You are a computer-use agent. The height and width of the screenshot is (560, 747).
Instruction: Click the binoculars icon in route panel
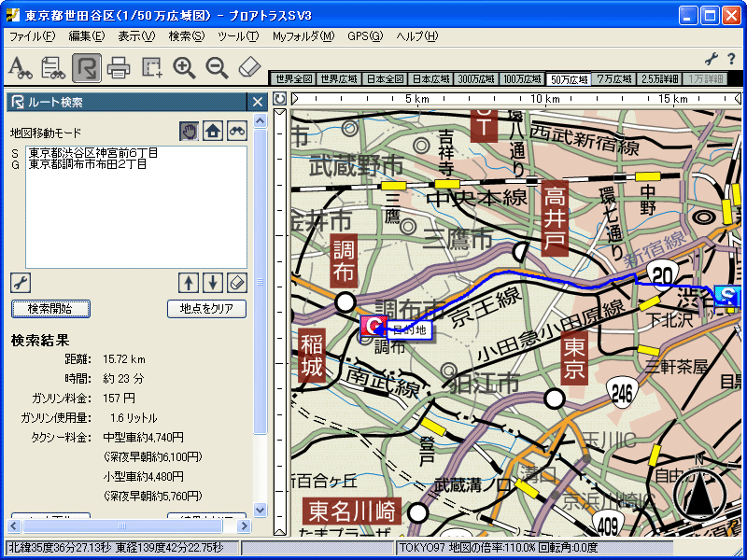click(237, 131)
